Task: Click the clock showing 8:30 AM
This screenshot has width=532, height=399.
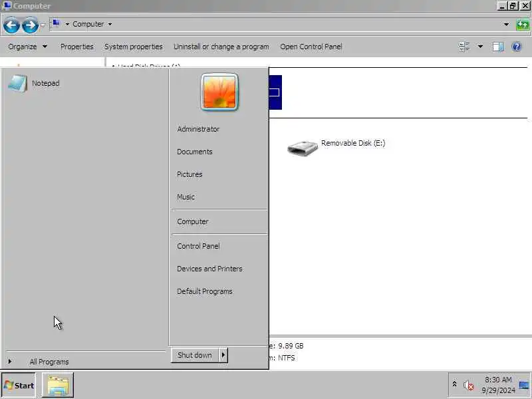Action: (498, 385)
